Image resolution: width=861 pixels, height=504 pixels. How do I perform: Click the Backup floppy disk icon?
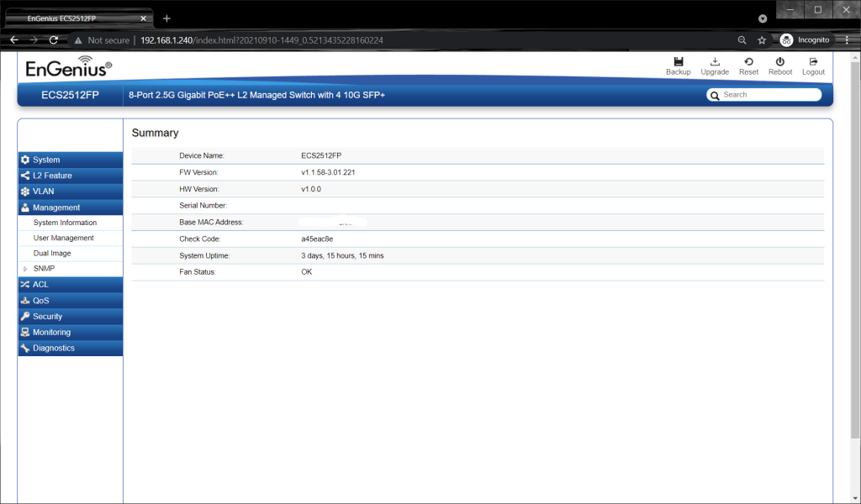(679, 61)
